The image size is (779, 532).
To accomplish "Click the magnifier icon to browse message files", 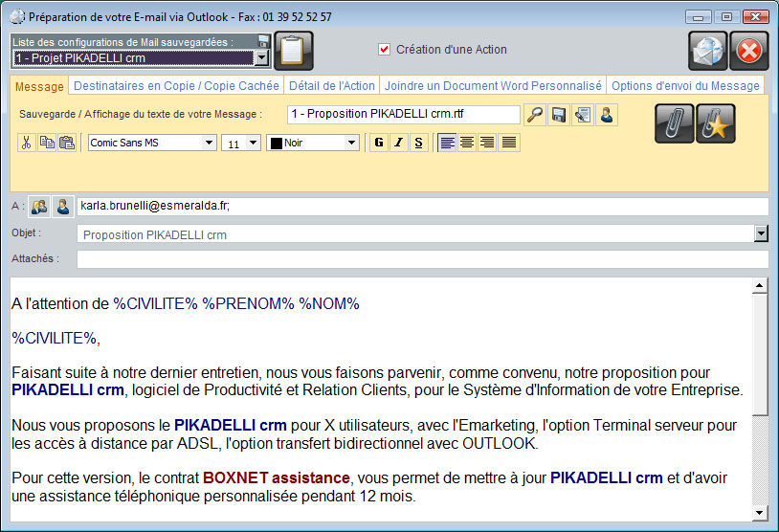I will 536,115.
